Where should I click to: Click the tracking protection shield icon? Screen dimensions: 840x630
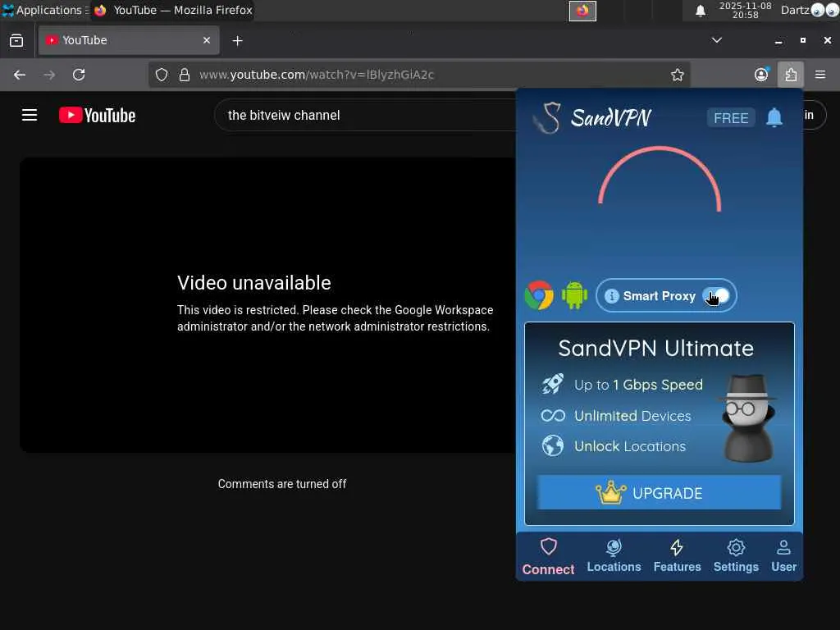[162, 75]
